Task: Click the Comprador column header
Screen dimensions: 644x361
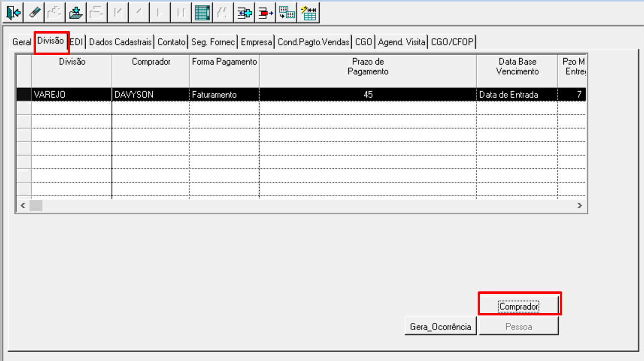Action: 151,71
